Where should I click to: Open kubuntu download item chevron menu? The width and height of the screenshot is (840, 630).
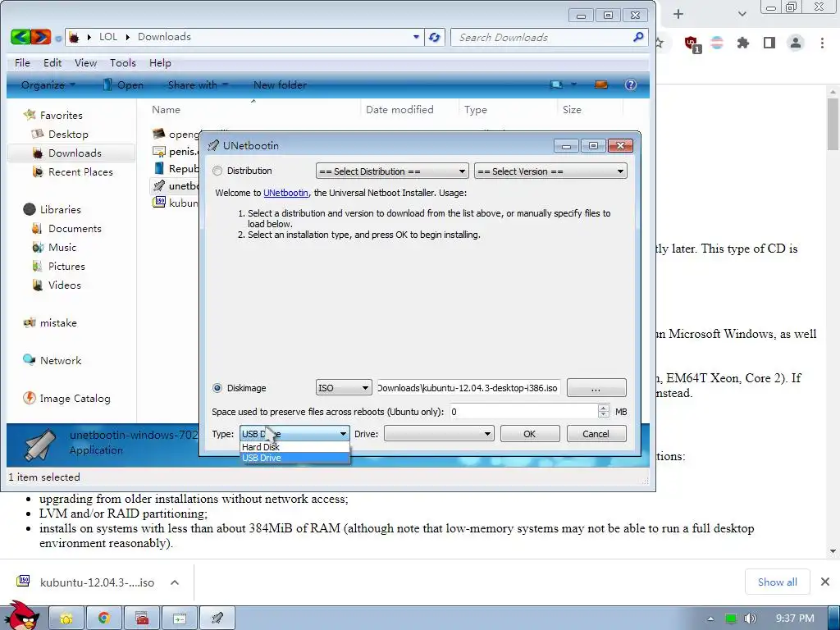point(175,582)
